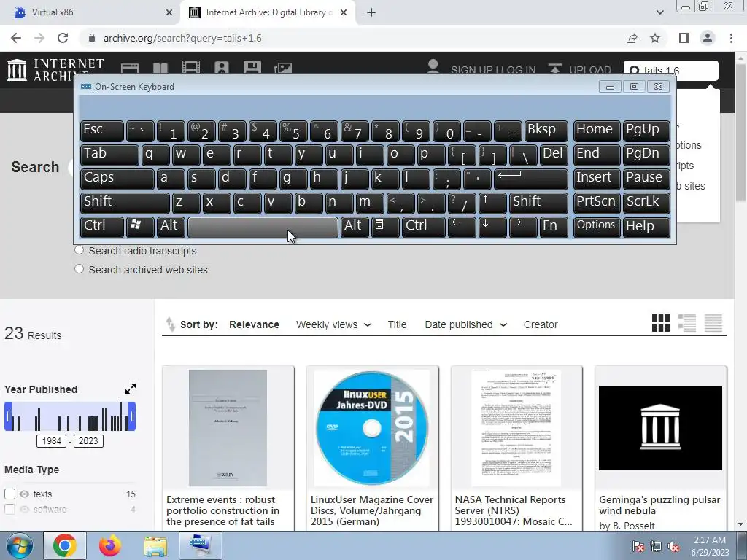Open Chrome three-dot menu

[731, 38]
